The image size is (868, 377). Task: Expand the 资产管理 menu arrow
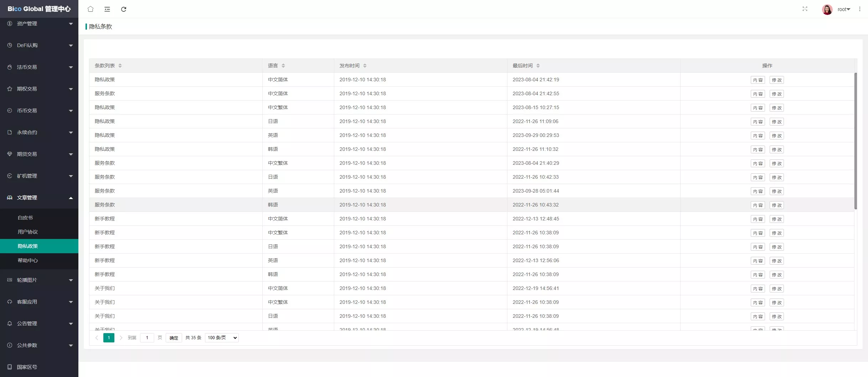coord(71,24)
